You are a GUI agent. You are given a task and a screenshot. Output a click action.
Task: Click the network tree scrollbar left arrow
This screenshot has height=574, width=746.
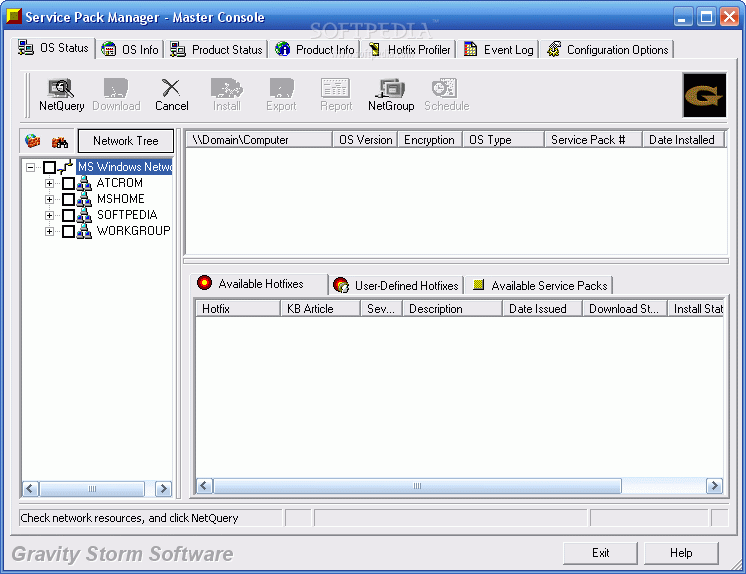(30, 489)
